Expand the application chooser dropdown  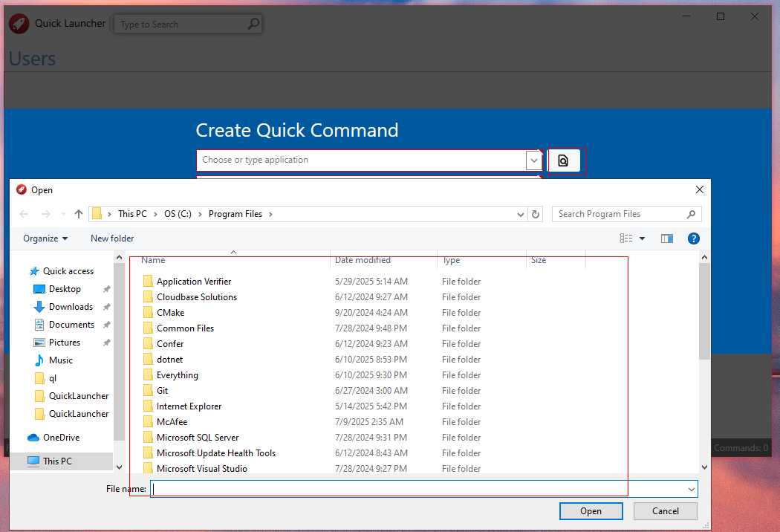coord(534,160)
